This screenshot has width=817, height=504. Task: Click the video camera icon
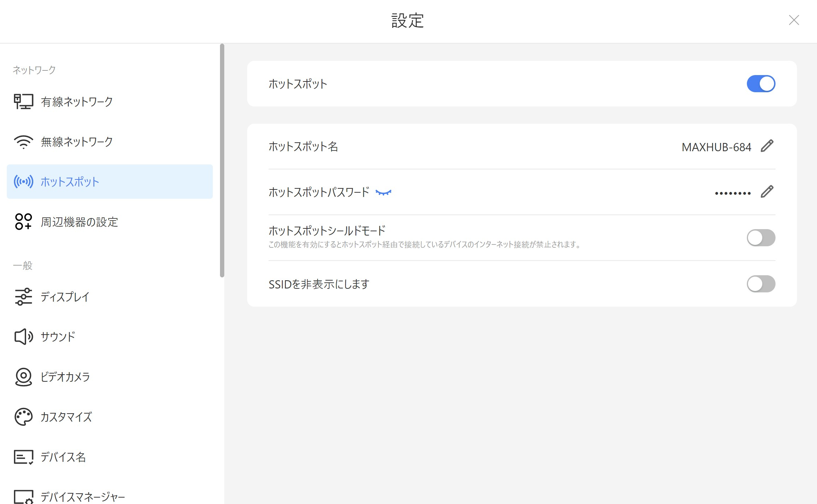23,377
